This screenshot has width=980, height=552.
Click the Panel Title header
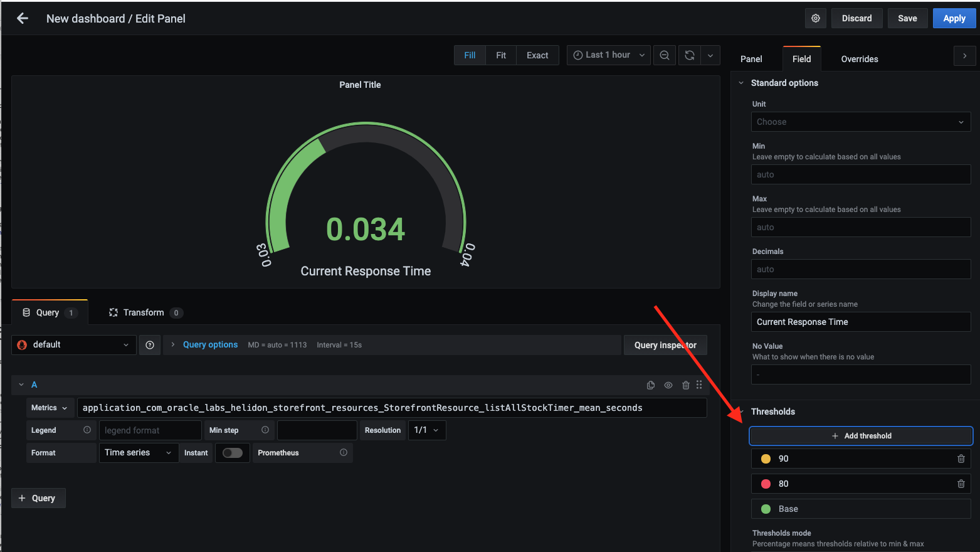pos(360,85)
